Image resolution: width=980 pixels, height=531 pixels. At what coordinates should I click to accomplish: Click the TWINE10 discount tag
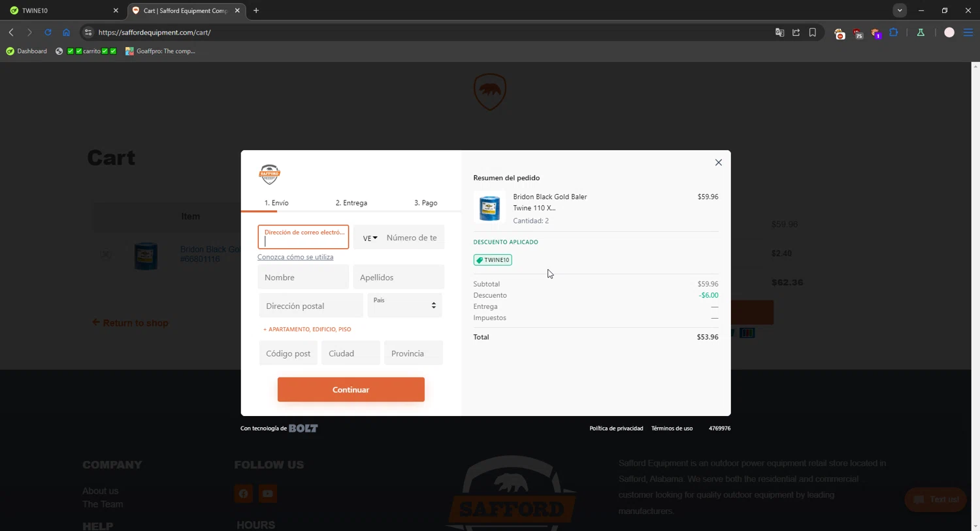(493, 260)
